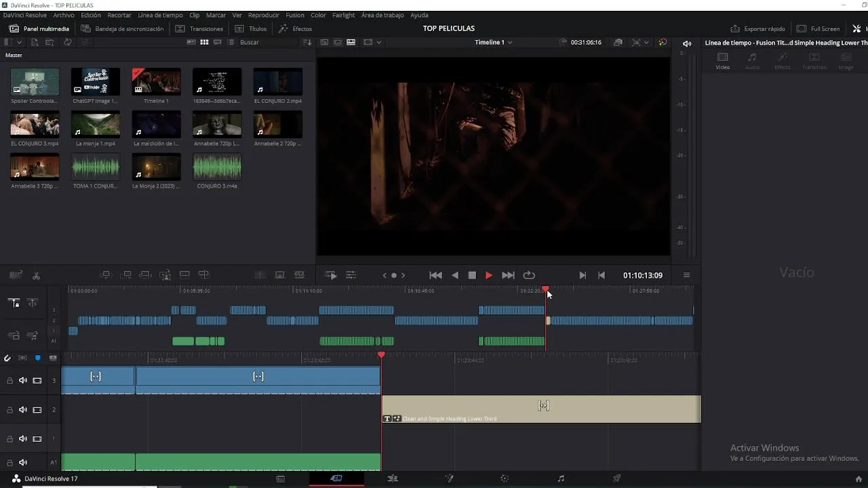The width and height of the screenshot is (868, 488).
Task: Go to next edit point
Action: pos(583,275)
